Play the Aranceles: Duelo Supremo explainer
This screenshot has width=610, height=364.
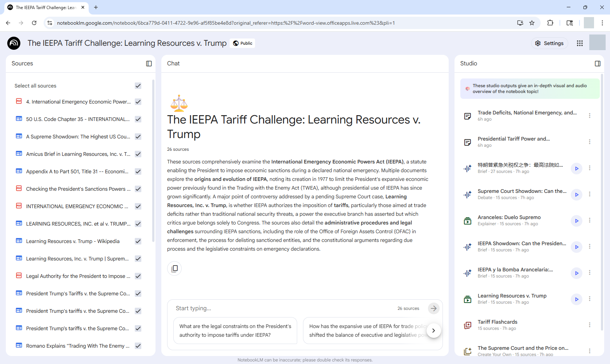click(x=576, y=221)
